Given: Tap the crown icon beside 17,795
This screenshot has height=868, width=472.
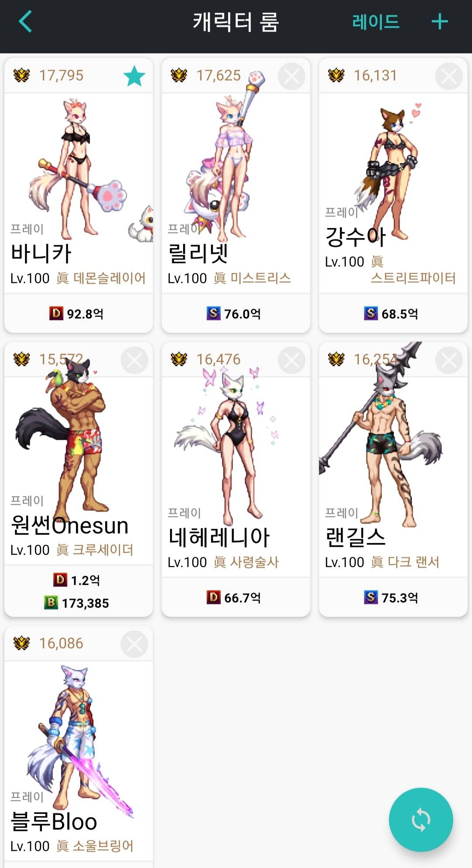Looking at the screenshot, I should [x=21, y=75].
